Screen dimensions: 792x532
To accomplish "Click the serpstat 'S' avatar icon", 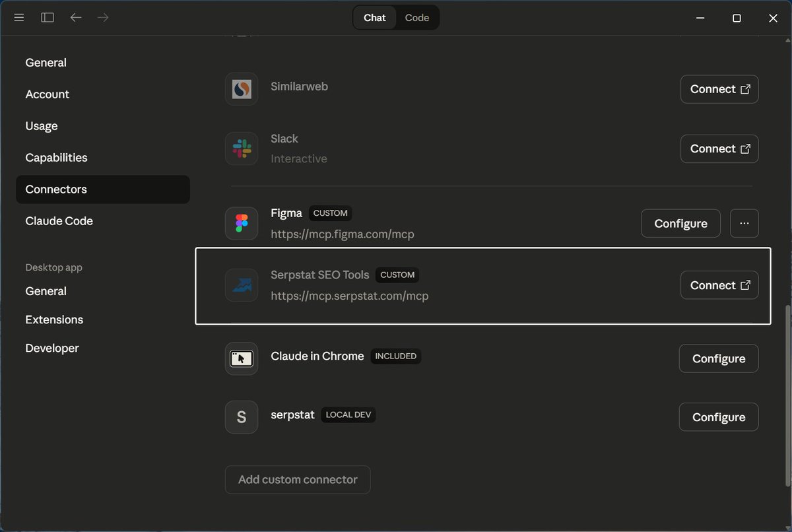I will (x=242, y=417).
